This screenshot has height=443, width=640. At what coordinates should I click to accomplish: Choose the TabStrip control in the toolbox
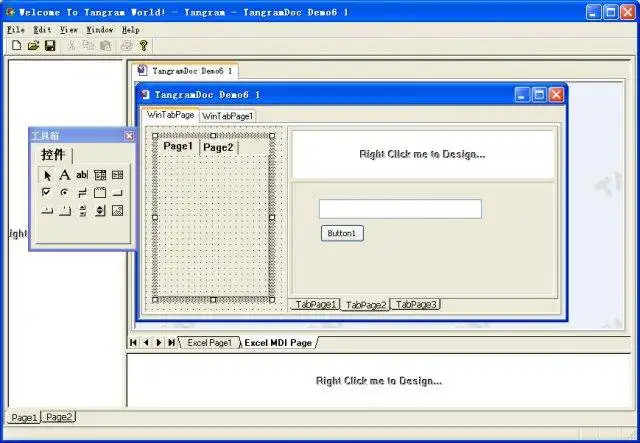pyautogui.click(x=47, y=211)
